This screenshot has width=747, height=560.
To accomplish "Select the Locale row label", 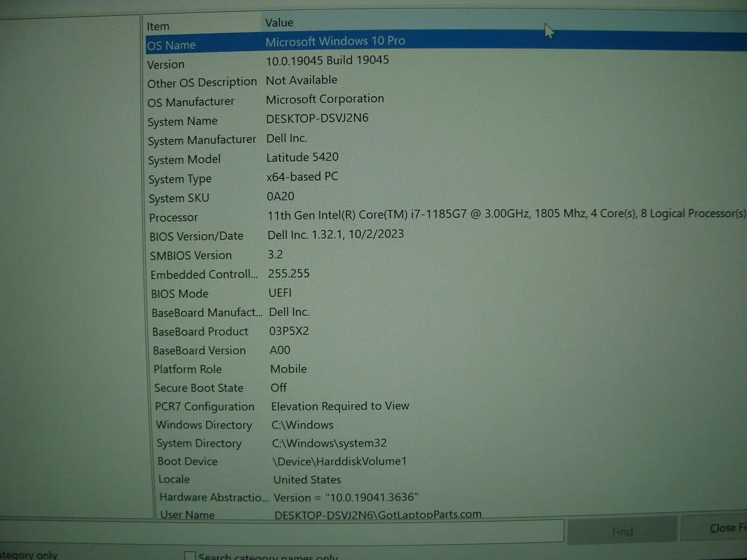I will (174, 479).
